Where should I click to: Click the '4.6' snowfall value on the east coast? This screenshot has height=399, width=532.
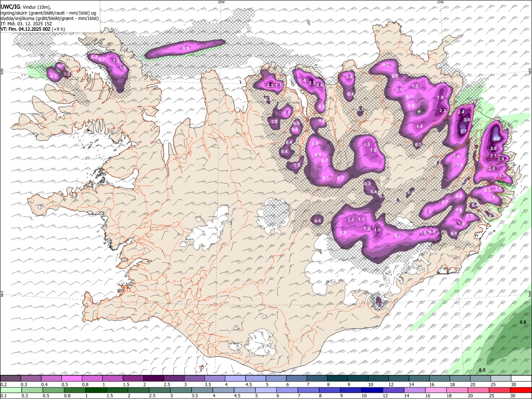tap(496, 139)
